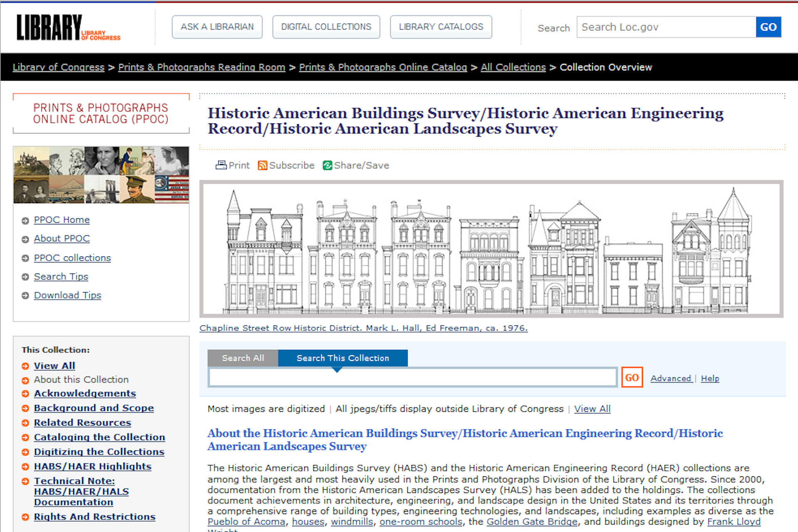Click the arrow bullet beside PPOC collections
This screenshot has height=532, width=798.
pos(25,258)
